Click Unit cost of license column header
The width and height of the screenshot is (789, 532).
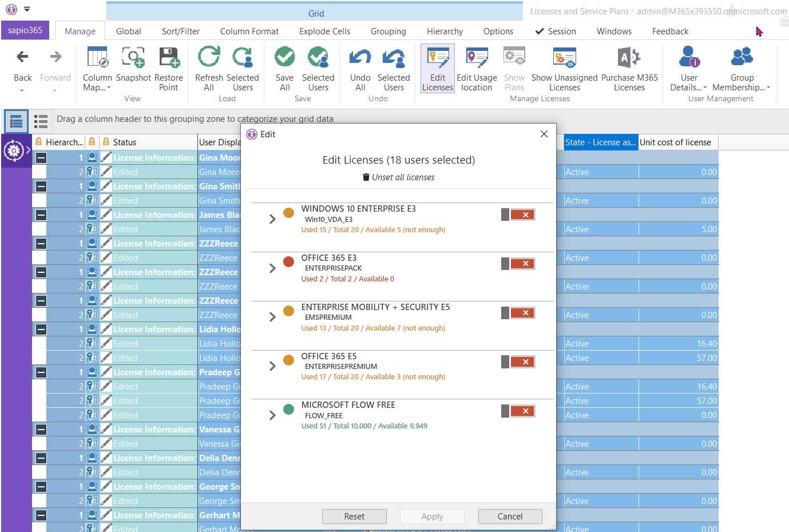678,142
